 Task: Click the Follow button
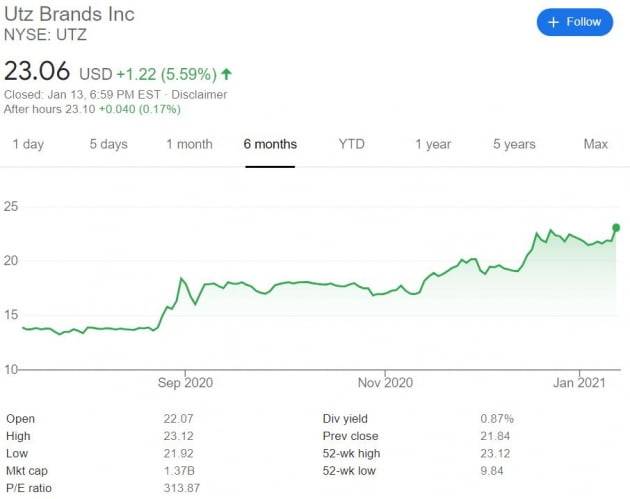point(574,22)
